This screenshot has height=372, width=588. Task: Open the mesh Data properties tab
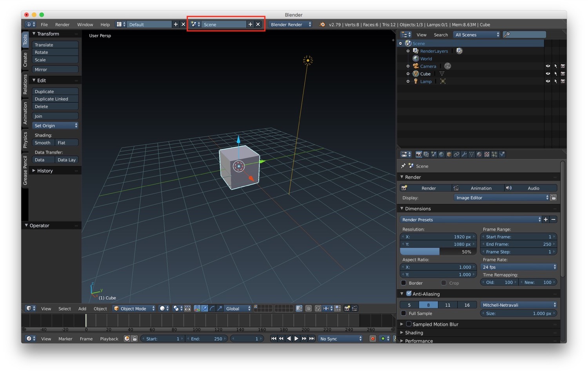(472, 154)
